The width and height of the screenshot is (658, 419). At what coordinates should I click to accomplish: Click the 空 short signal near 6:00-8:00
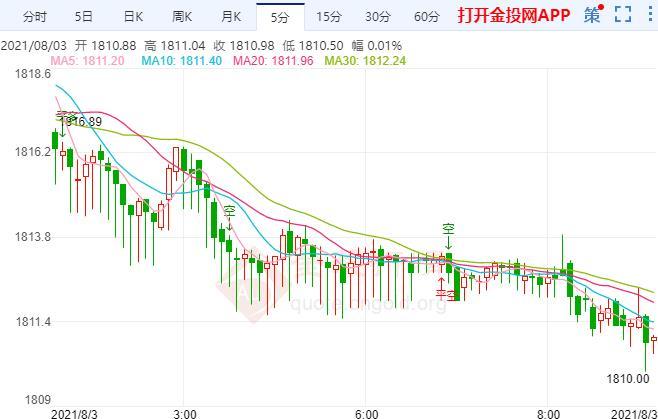point(448,229)
